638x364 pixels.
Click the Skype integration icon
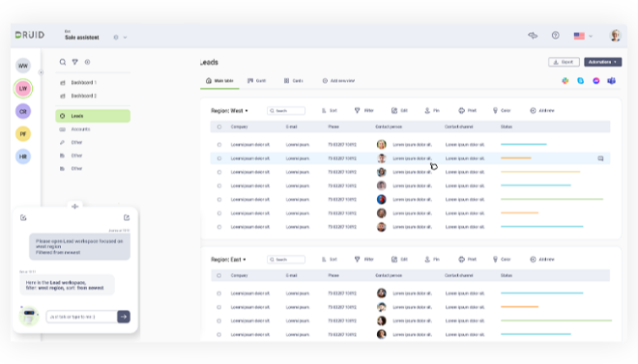click(x=581, y=81)
